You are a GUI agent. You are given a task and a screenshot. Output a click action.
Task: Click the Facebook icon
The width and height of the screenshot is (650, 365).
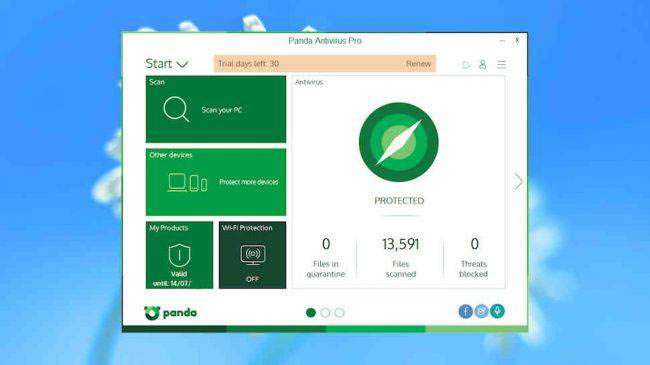coord(466,311)
